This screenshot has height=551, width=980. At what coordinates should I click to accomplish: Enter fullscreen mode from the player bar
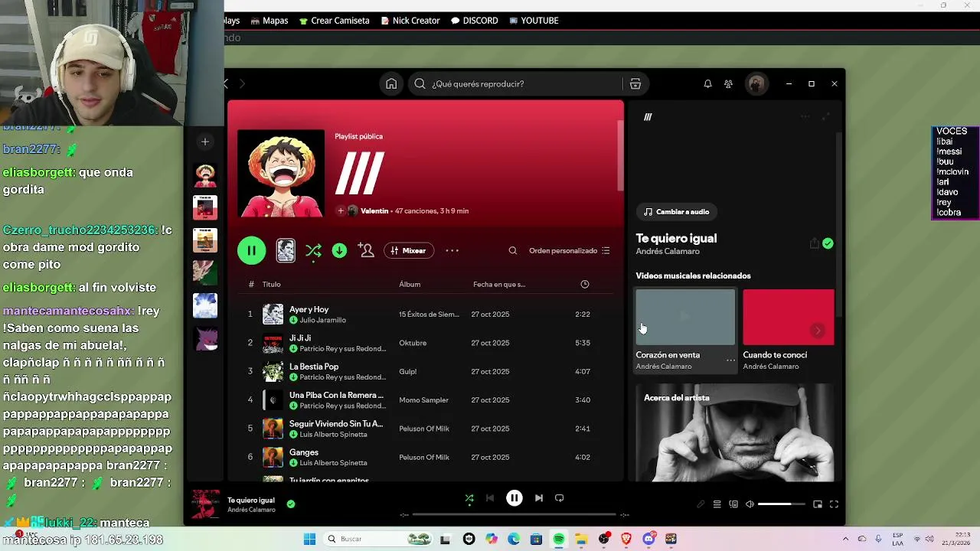pos(834,504)
